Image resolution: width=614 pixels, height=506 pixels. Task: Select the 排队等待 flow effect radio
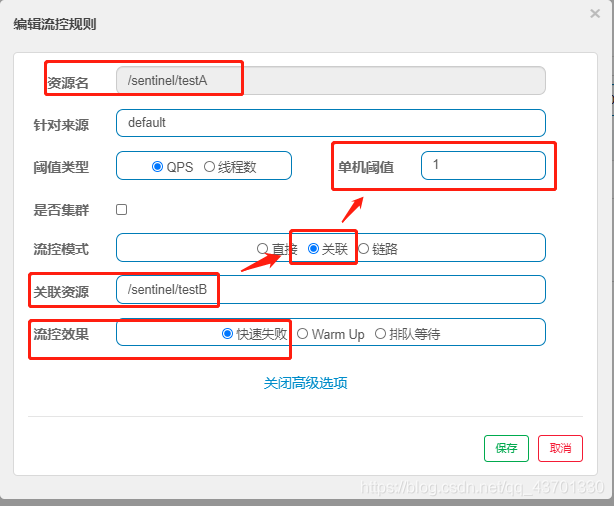pyautogui.click(x=380, y=334)
